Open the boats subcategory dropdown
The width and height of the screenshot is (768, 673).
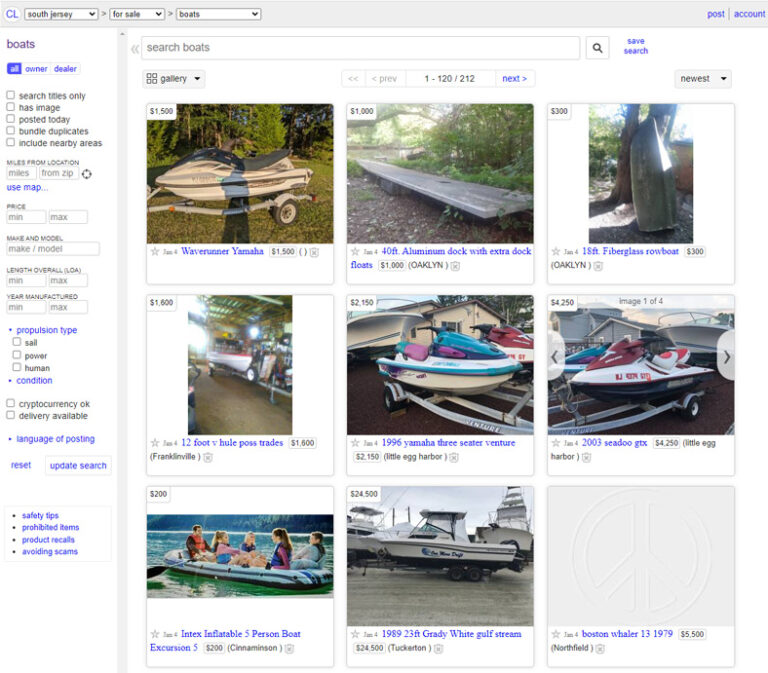click(x=218, y=14)
